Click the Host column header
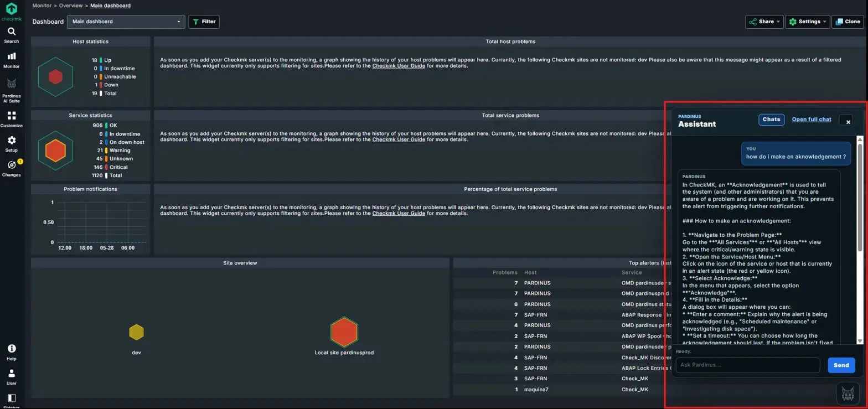 click(x=530, y=272)
